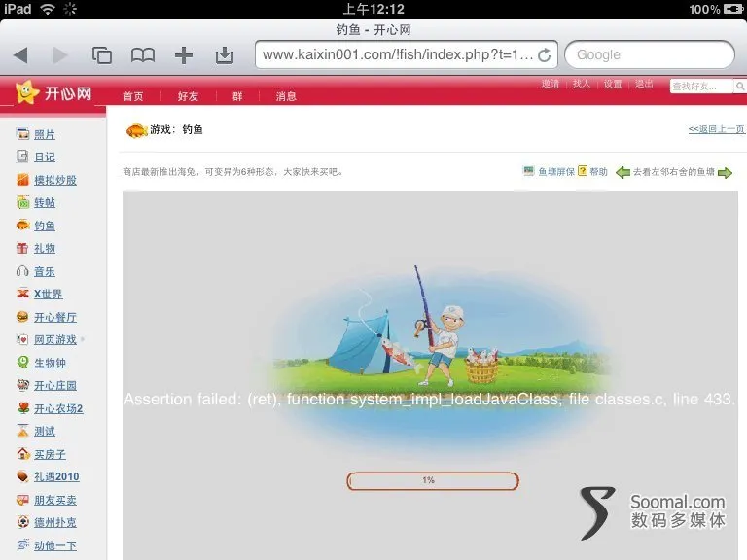Open the 好友 navigation tab
The width and height of the screenshot is (747, 560).
(188, 96)
